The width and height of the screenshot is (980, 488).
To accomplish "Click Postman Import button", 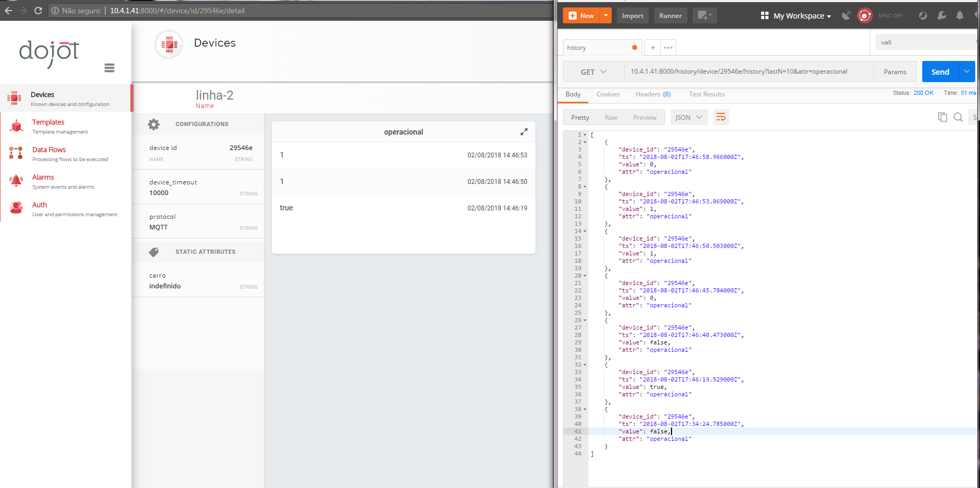I will point(632,15).
